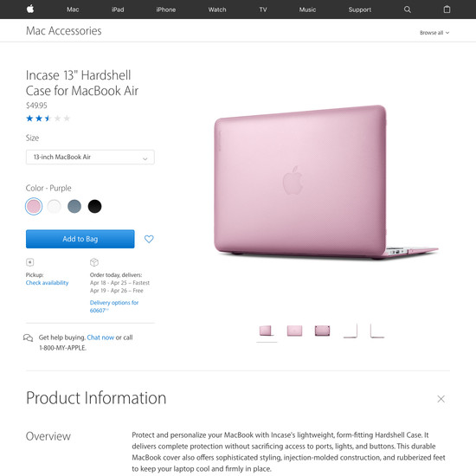
Task: Open Delivery options for 60607 link
Action: [114, 306]
